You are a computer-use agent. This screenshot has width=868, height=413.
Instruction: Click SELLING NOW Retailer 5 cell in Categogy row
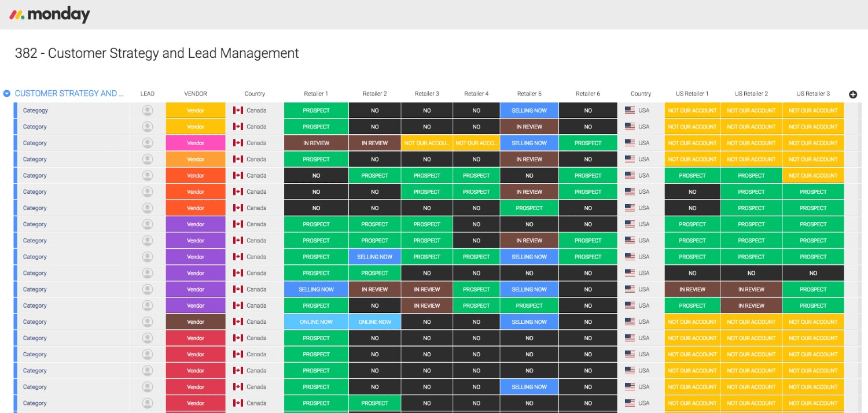click(x=529, y=110)
